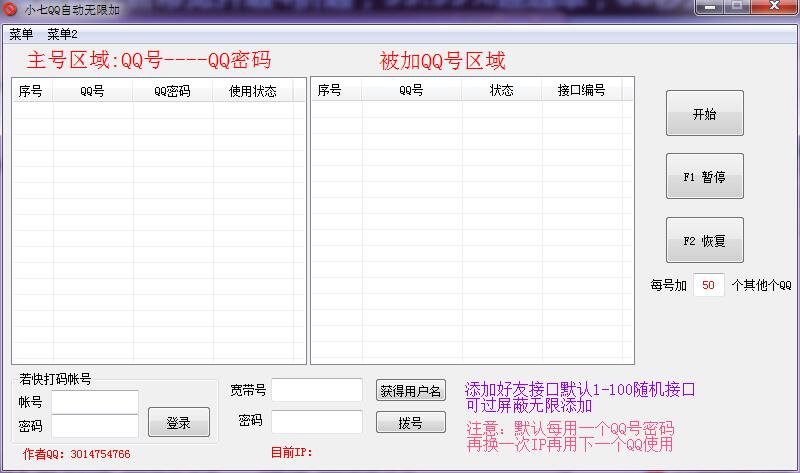800x473 pixels.
Task: Click the 接口编号 column header
Action: [x=582, y=90]
